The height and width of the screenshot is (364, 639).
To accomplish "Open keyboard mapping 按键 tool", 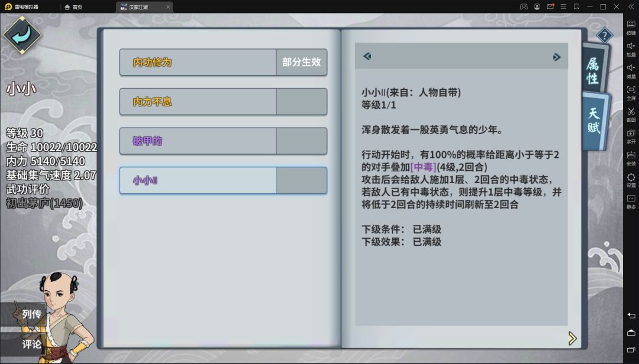I will click(631, 27).
